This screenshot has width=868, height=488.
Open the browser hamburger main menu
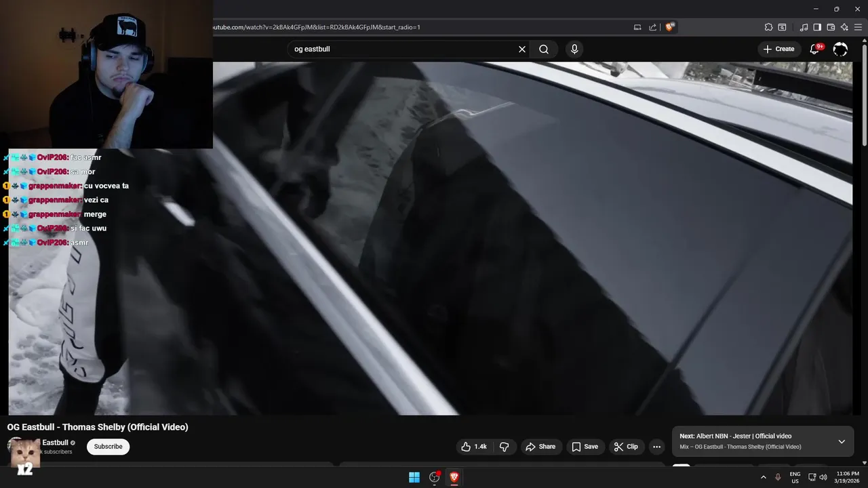click(x=858, y=27)
